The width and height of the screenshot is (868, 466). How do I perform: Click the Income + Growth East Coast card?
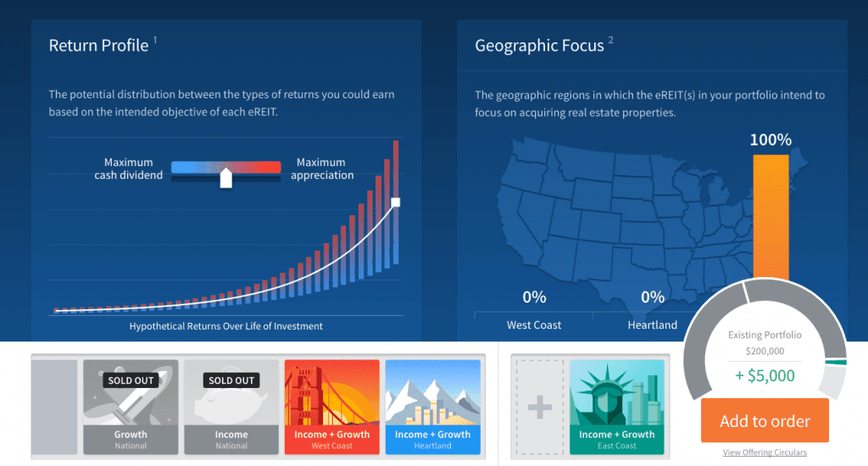(617, 407)
